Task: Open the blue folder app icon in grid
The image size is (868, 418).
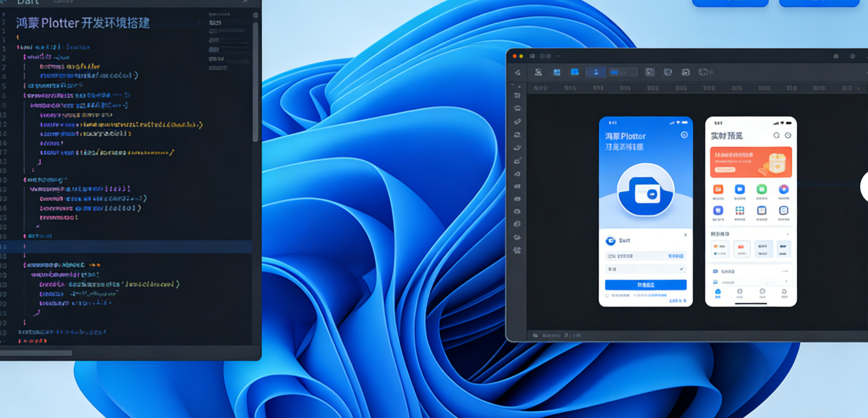Action: click(x=740, y=189)
